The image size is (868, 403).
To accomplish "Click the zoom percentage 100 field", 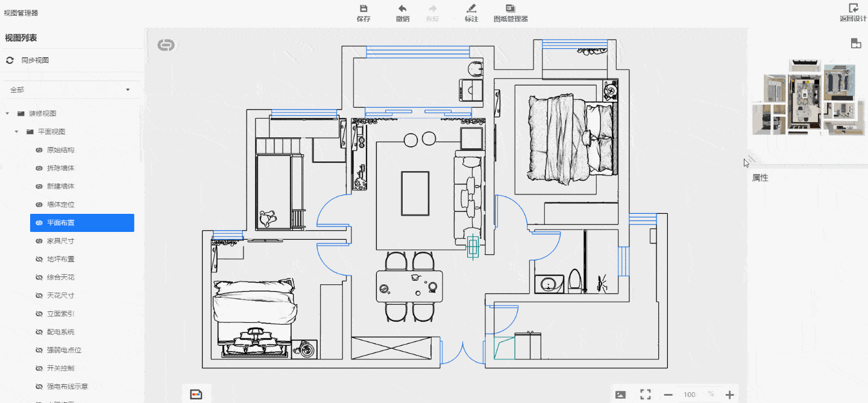I will 689,395.
